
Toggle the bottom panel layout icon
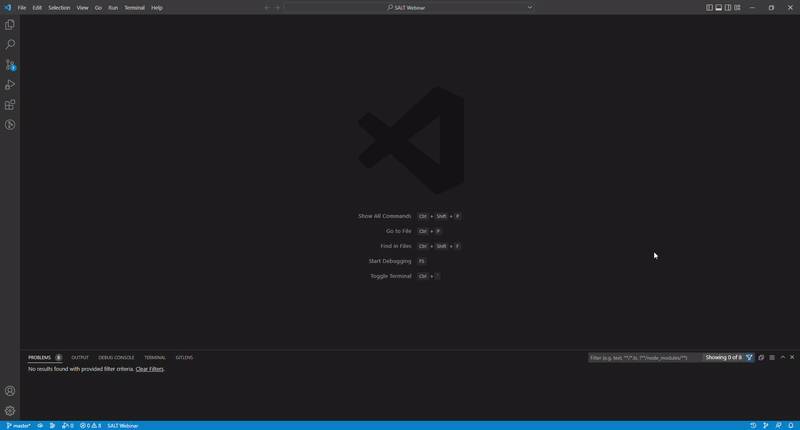click(718, 8)
